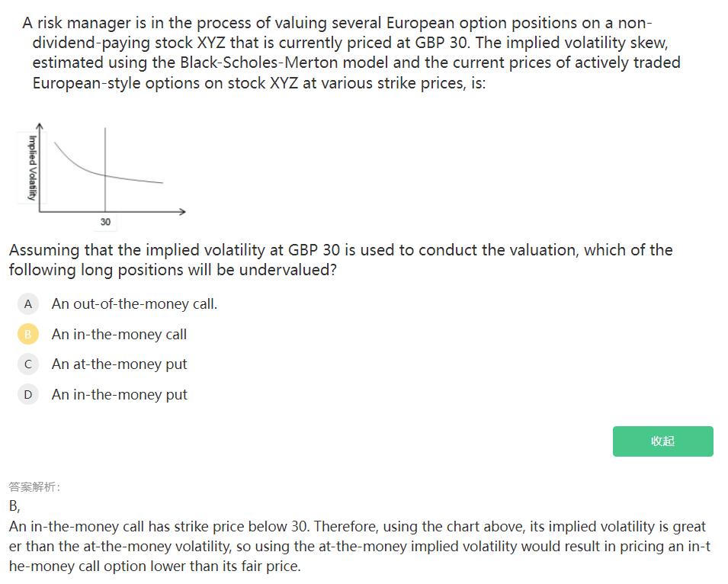
Task: Select answer option A circle
Action: coord(28,304)
